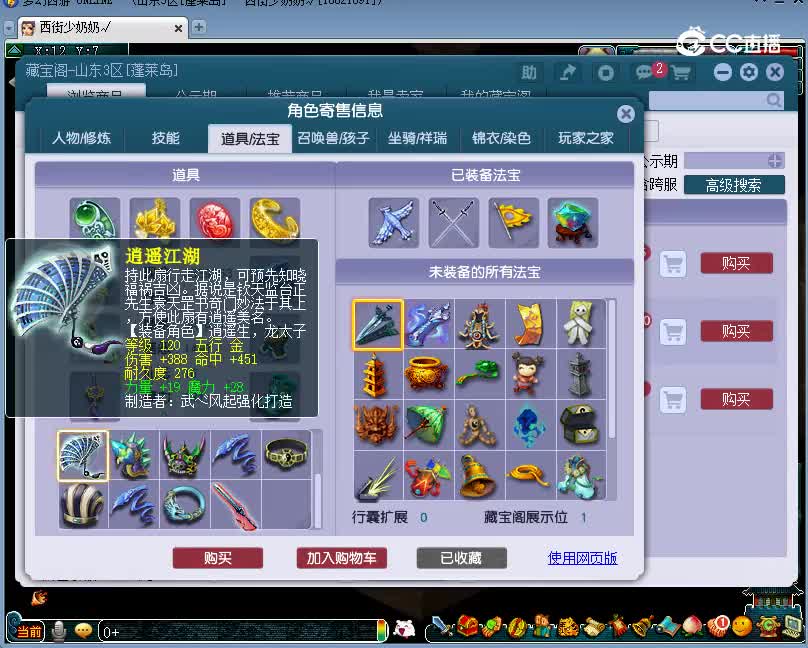Select the golden cauldron treasure icon

click(428, 376)
